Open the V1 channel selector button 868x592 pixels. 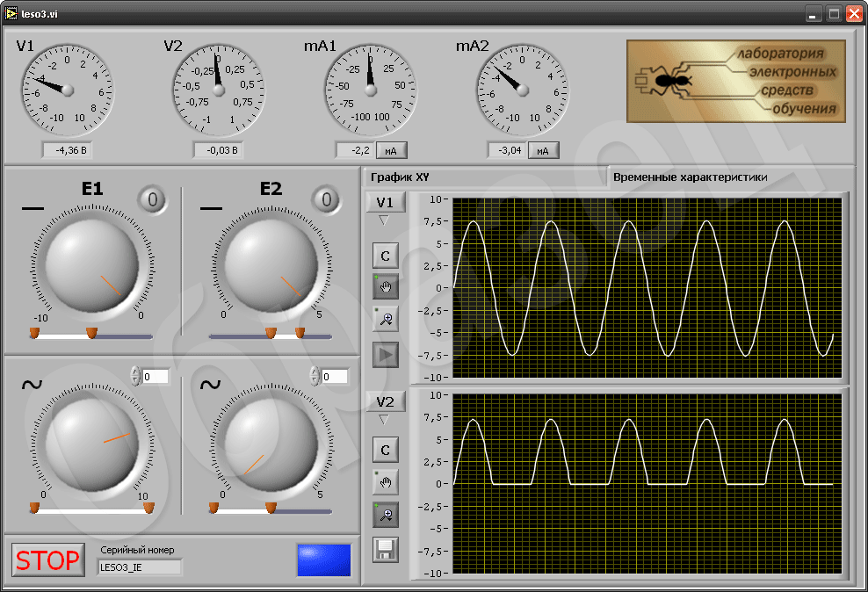[386, 202]
